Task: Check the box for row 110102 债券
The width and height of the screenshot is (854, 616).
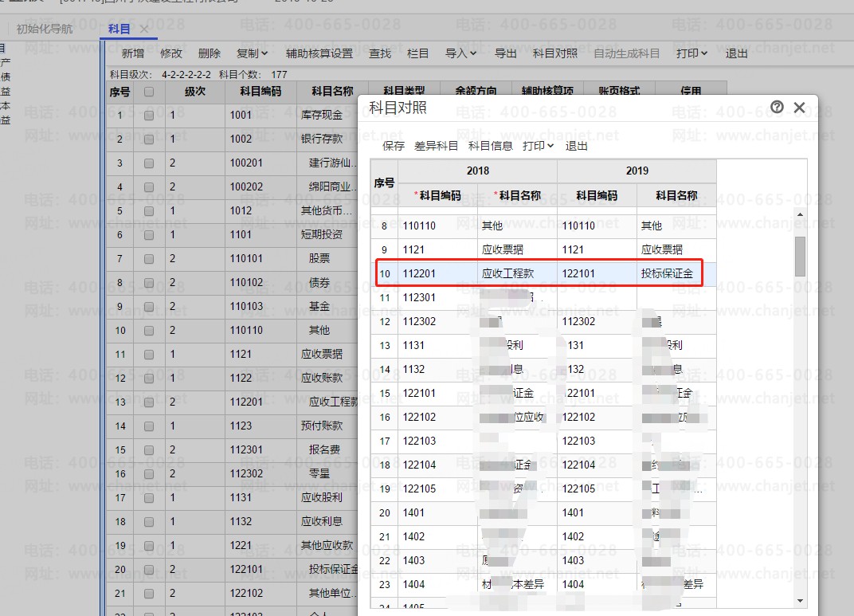Action: (x=149, y=283)
